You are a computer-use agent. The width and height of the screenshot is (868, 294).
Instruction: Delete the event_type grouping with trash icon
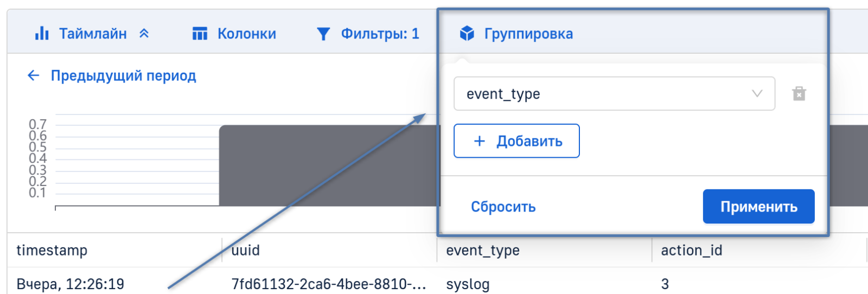[x=799, y=94]
